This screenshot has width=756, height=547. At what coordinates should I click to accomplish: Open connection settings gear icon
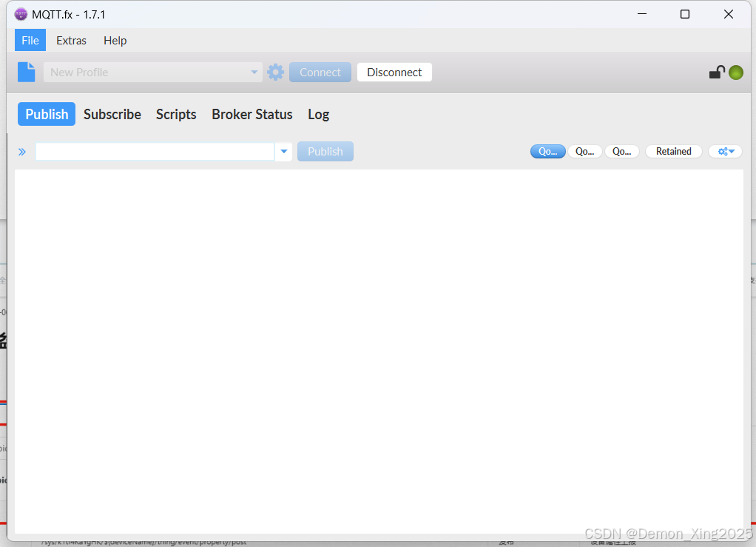pyautogui.click(x=276, y=73)
